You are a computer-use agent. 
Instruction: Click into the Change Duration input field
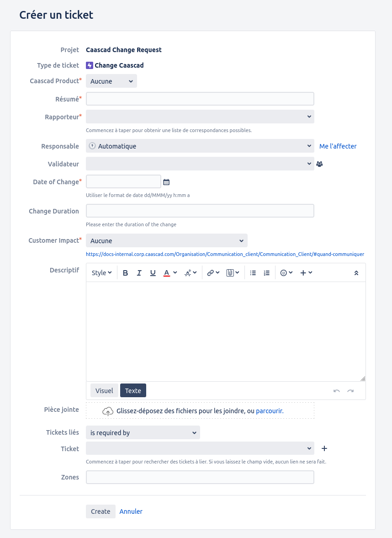click(x=200, y=211)
